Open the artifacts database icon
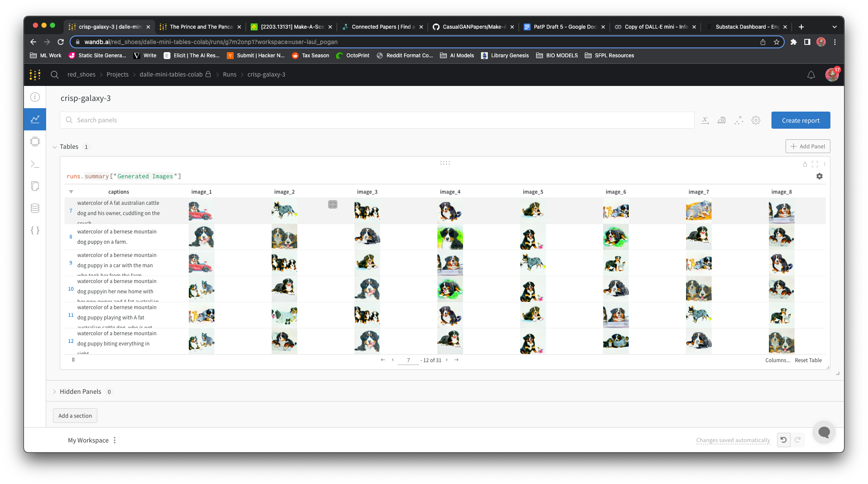868x484 pixels. (35, 208)
